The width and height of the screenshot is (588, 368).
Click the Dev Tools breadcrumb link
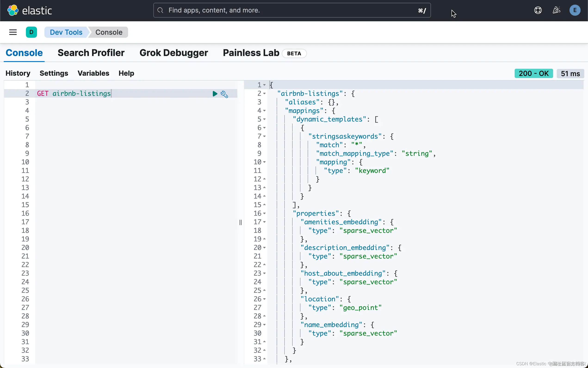(66, 32)
